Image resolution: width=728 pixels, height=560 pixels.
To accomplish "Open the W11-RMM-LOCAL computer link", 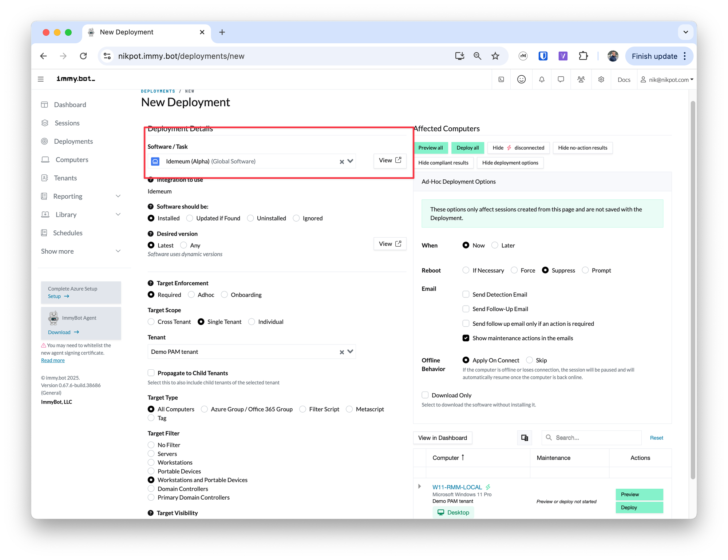I will click(x=457, y=487).
